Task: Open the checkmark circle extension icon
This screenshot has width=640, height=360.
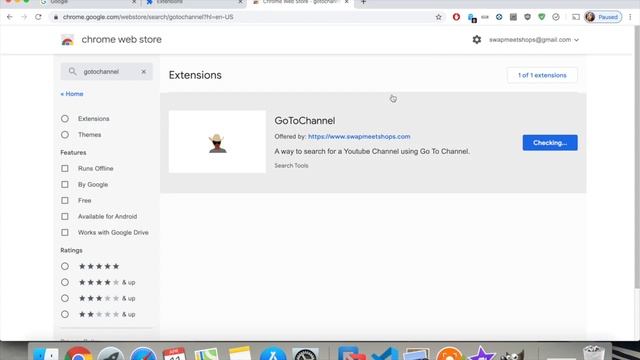Action: [556, 17]
